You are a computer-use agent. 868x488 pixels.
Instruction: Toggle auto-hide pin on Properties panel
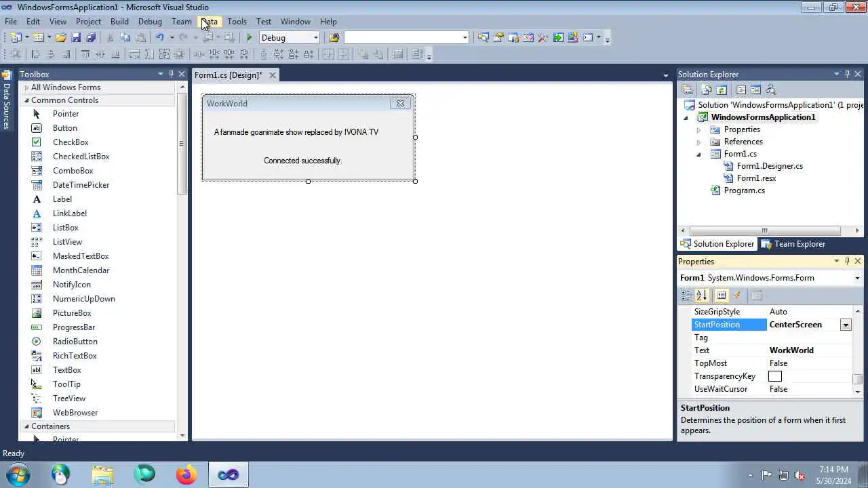coord(847,261)
